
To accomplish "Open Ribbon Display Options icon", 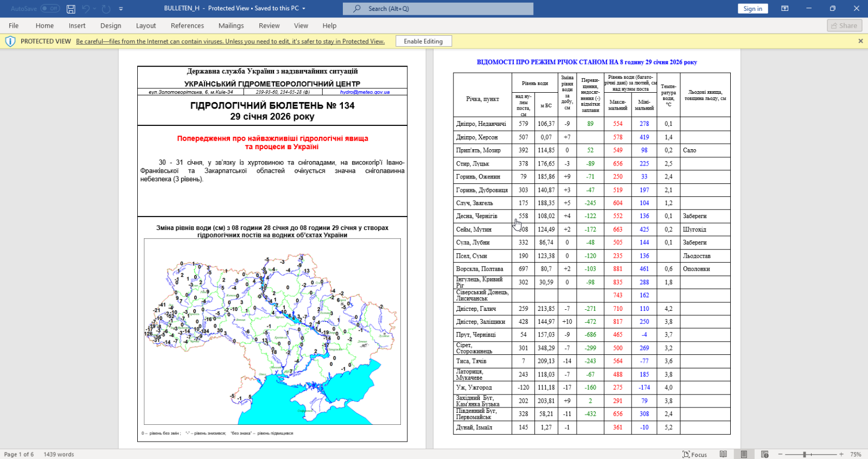I will tap(784, 9).
